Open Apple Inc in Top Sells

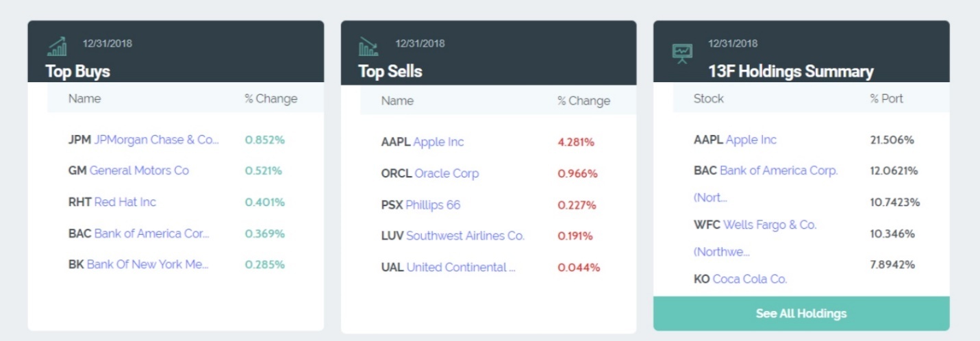(x=438, y=142)
